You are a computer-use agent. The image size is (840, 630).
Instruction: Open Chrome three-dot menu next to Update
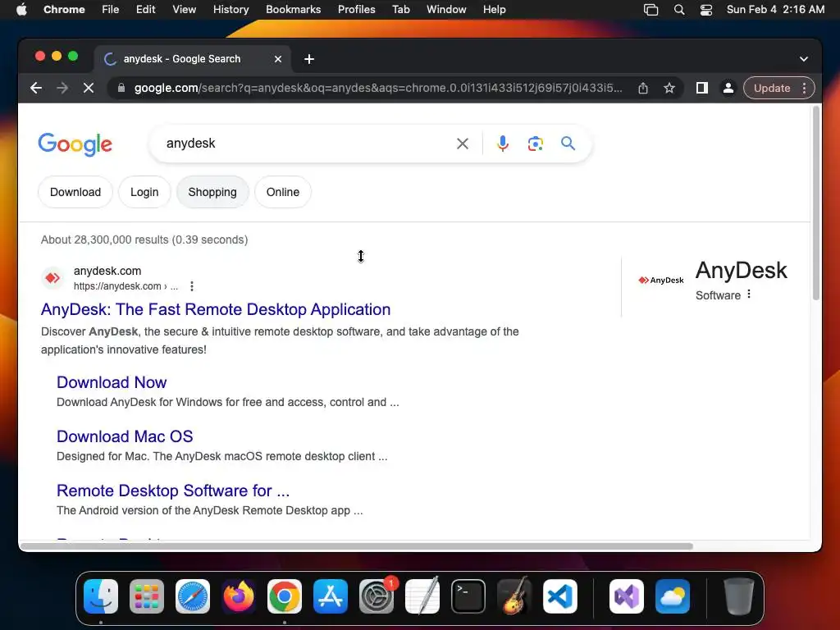pyautogui.click(x=804, y=88)
